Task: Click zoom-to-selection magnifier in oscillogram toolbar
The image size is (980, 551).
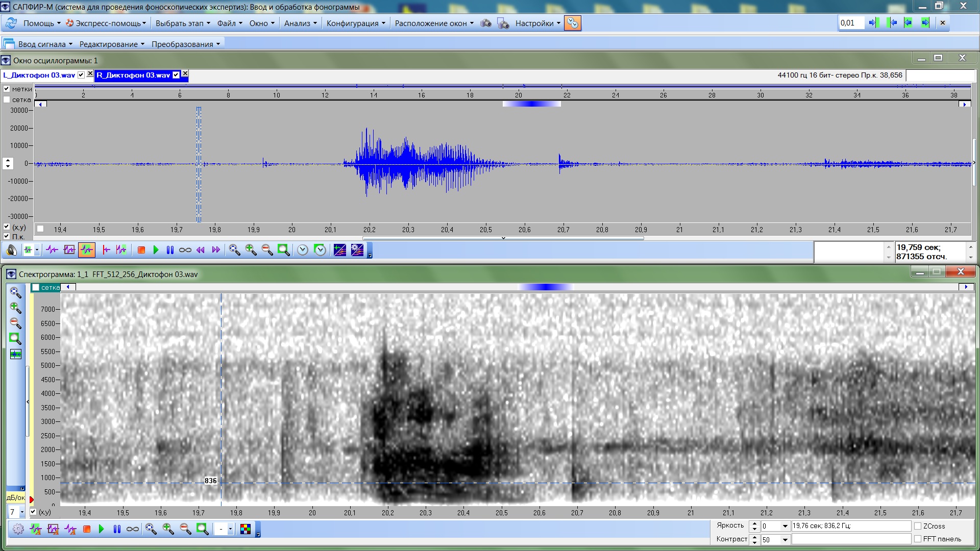Action: coord(283,250)
